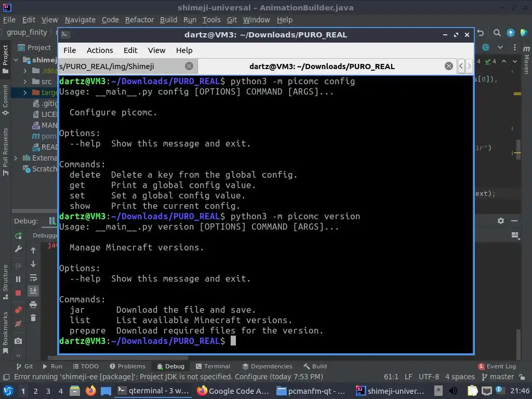Open IntelliJ Build menu

(x=169, y=20)
